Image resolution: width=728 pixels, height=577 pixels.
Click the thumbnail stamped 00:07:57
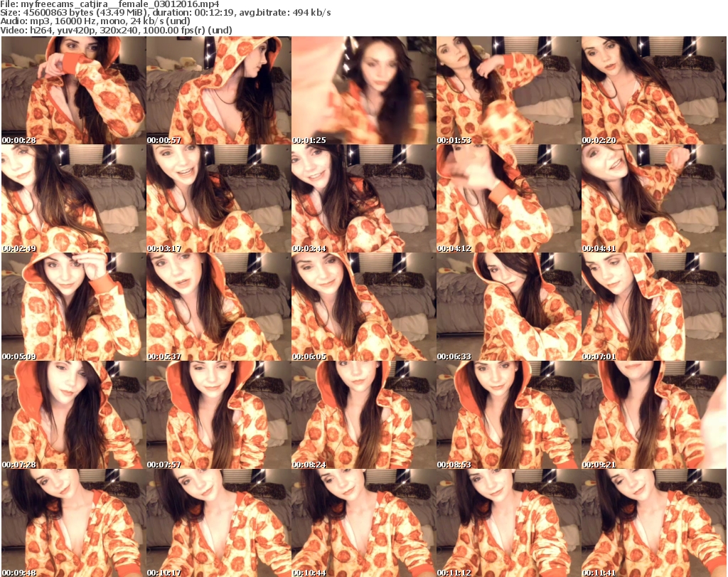point(219,415)
